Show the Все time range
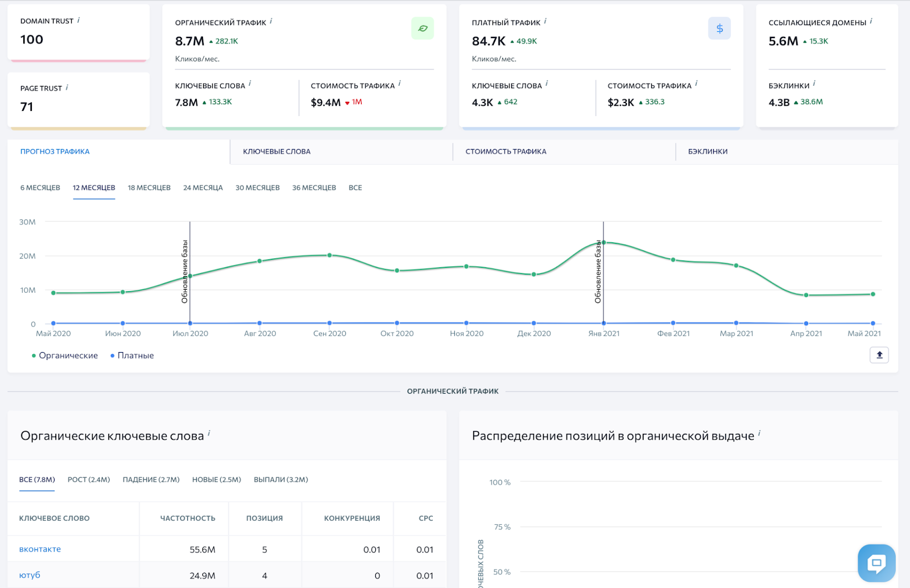 click(355, 188)
